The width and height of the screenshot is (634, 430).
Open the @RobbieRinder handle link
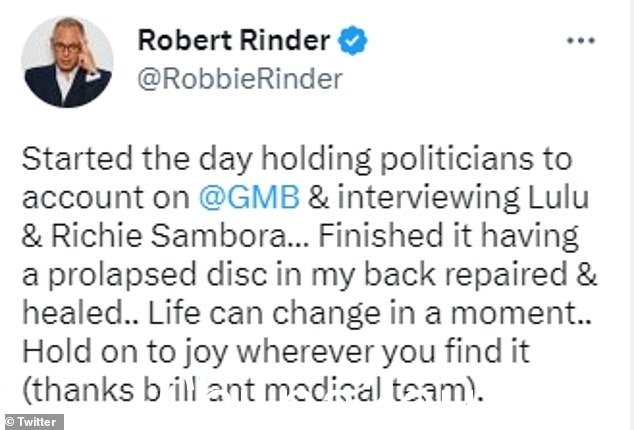click(240, 79)
